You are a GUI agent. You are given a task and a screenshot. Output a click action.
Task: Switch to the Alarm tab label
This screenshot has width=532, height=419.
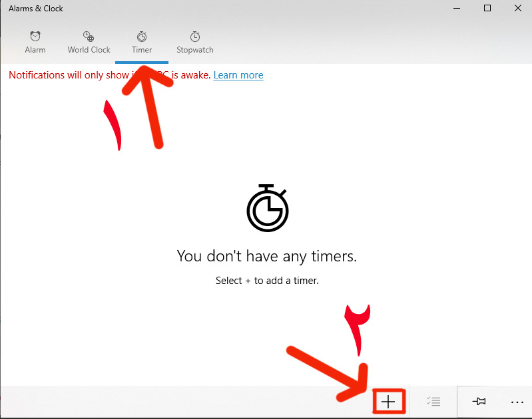(x=35, y=50)
